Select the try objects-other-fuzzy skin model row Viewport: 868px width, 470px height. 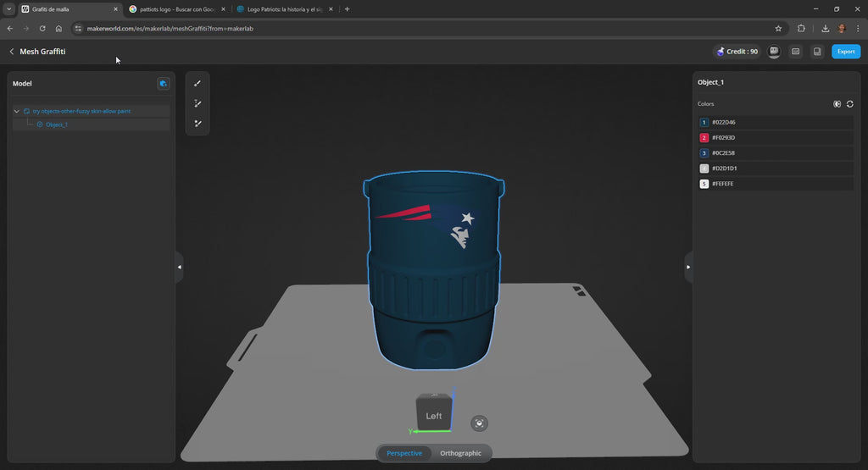pyautogui.click(x=91, y=111)
